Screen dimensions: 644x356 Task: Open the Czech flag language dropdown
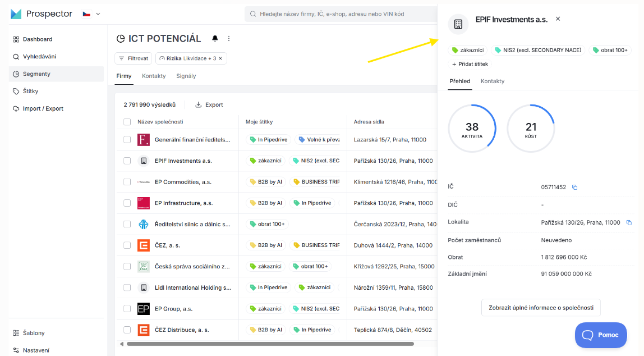(x=91, y=14)
